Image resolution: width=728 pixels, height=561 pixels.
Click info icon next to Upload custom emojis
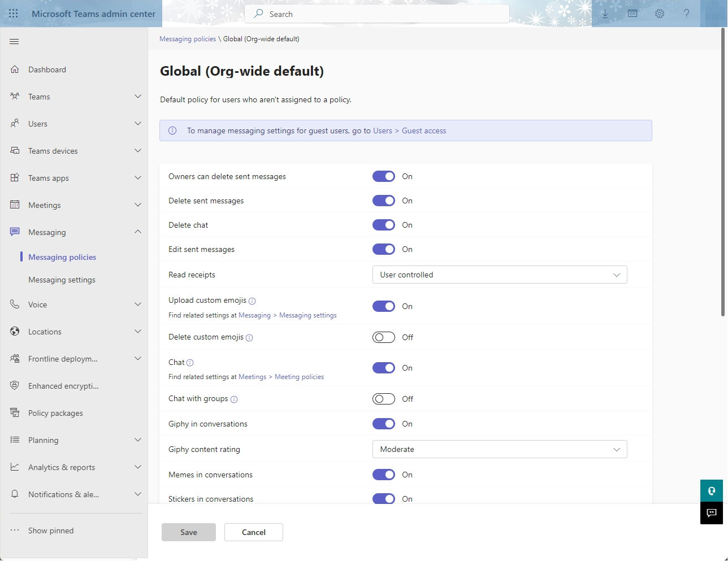(252, 301)
